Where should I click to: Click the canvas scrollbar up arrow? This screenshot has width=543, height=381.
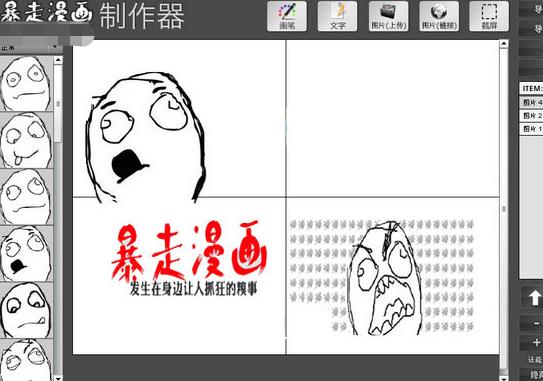click(504, 44)
